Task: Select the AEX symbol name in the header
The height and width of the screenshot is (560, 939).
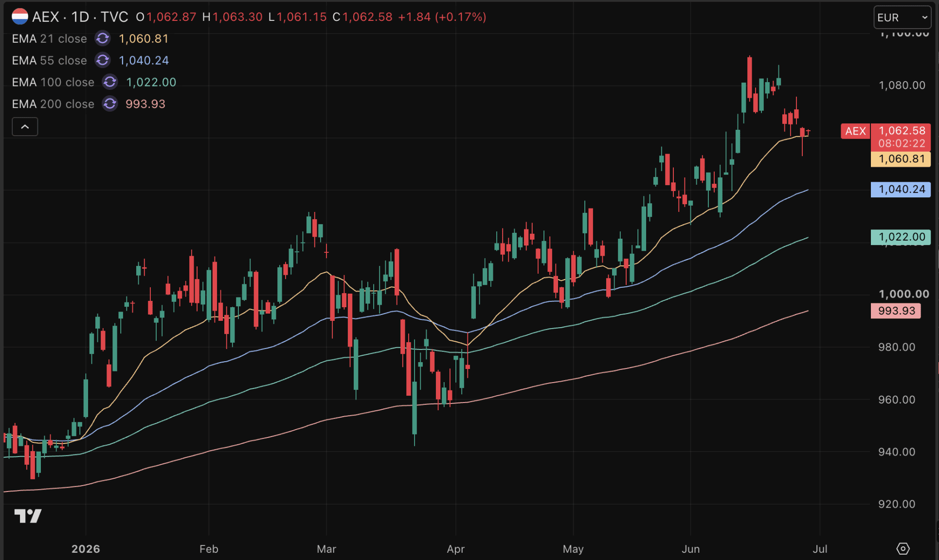Action: (46, 17)
